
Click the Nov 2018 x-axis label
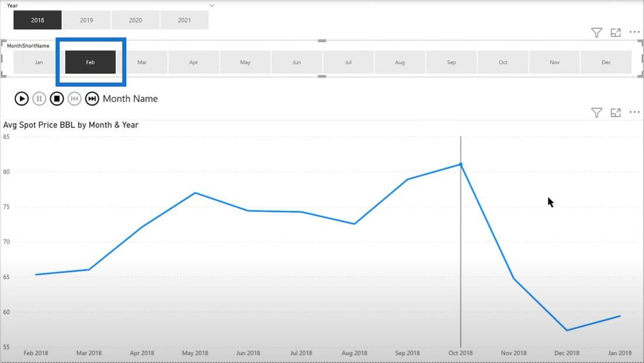tap(514, 352)
